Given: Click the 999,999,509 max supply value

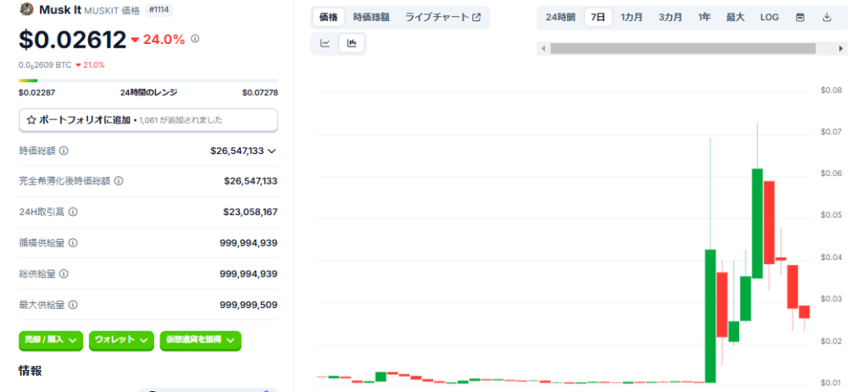Looking at the screenshot, I should click(x=248, y=305).
